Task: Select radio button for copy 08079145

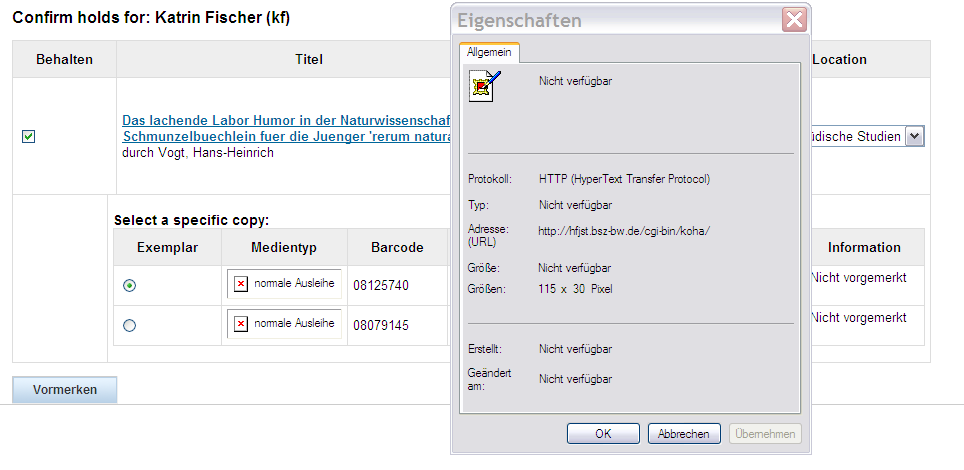Action: coord(129,325)
